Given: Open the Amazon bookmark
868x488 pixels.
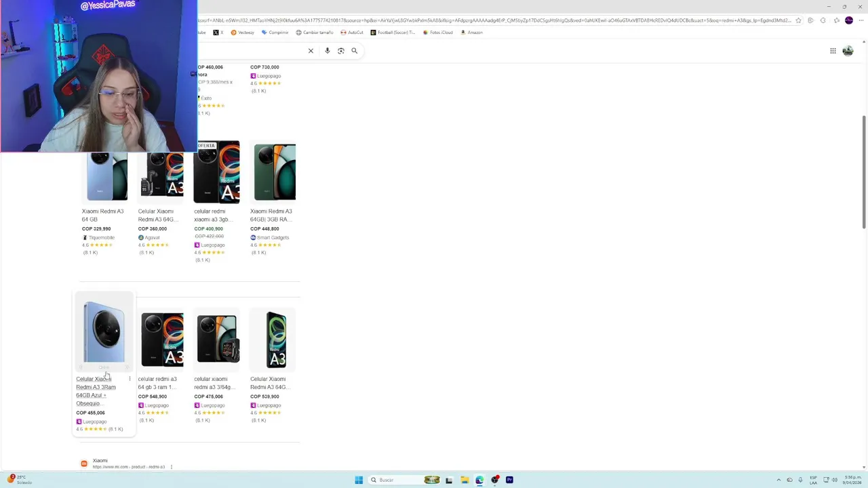Looking at the screenshot, I should (471, 33).
